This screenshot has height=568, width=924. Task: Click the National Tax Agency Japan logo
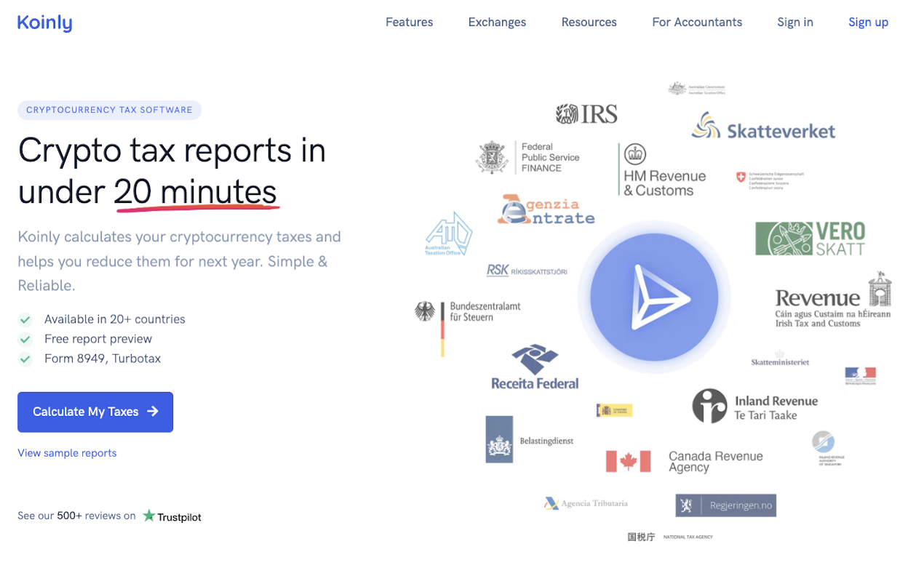tap(670, 537)
